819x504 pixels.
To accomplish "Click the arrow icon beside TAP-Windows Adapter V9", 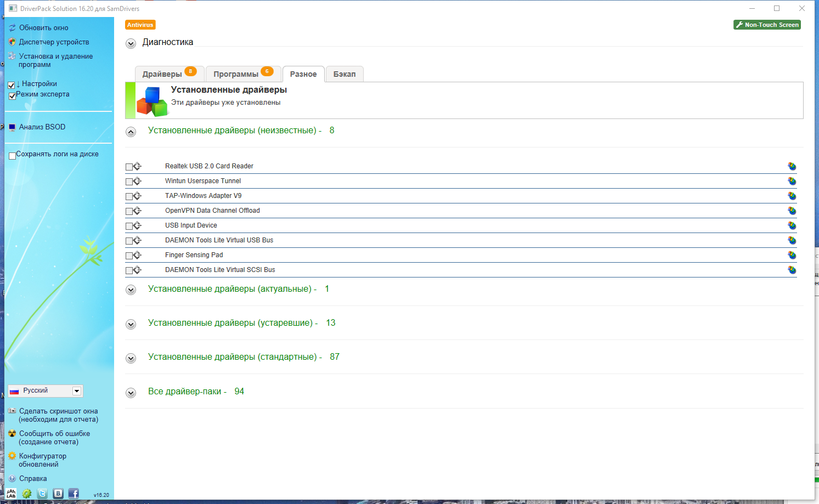I will point(137,196).
